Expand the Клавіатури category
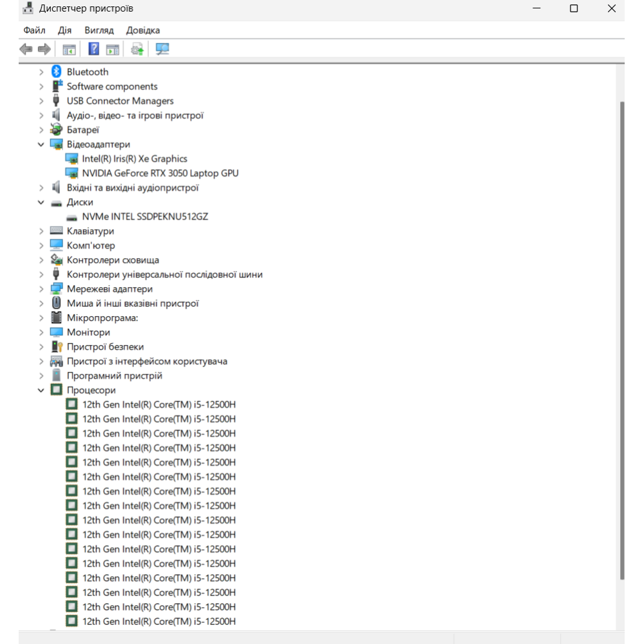The height and width of the screenshot is (644, 644). [x=41, y=231]
